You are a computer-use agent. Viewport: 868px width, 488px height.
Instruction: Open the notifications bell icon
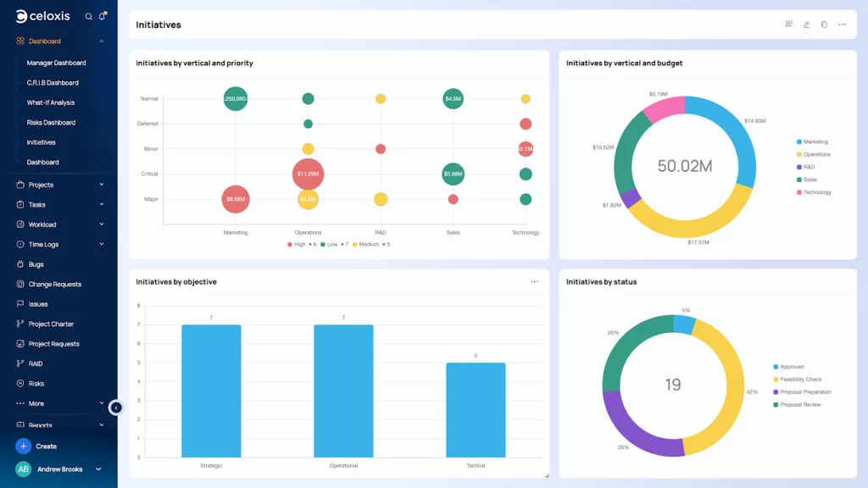pos(103,15)
